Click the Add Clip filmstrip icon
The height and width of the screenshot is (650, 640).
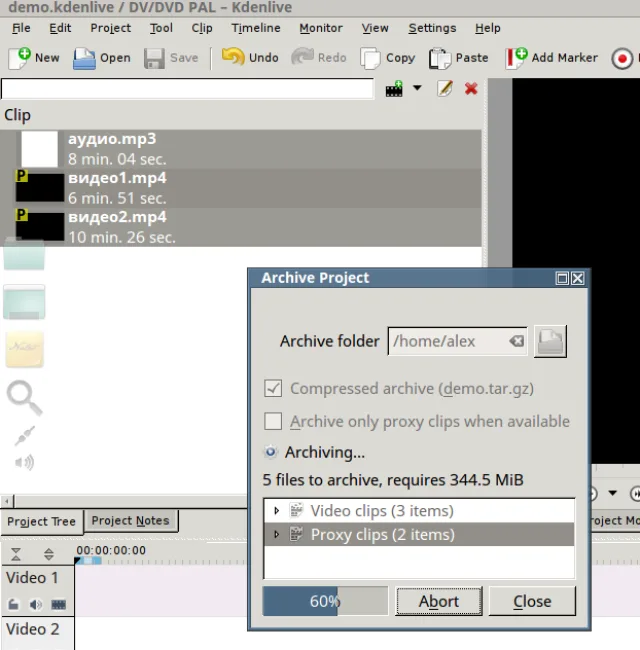(394, 88)
